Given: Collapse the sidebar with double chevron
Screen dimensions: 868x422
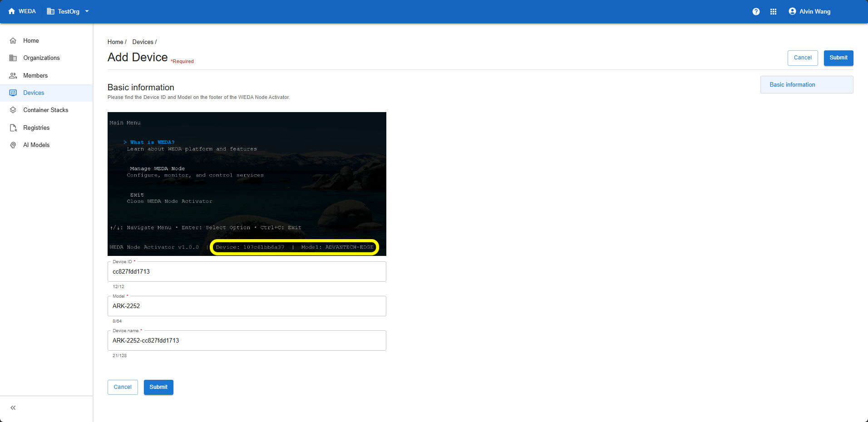Looking at the screenshot, I should [13, 407].
